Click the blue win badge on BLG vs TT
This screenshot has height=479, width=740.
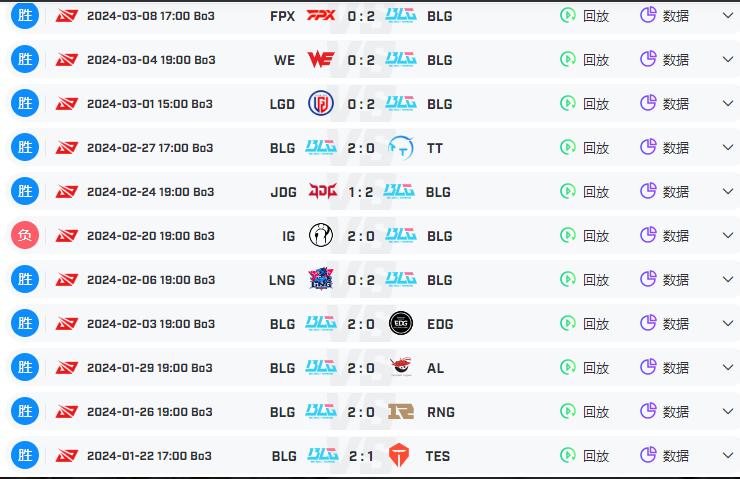coord(25,147)
